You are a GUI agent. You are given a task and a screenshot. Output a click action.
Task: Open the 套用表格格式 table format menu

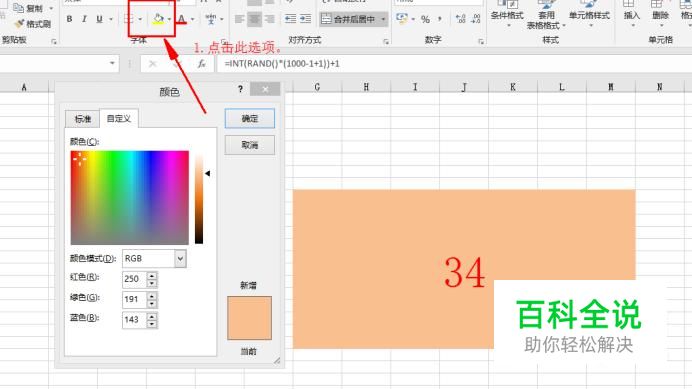[545, 15]
